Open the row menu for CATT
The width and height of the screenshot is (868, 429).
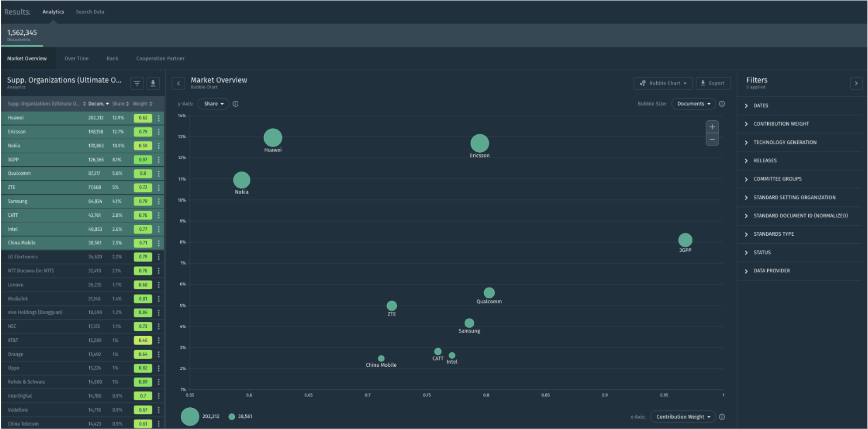pos(159,215)
